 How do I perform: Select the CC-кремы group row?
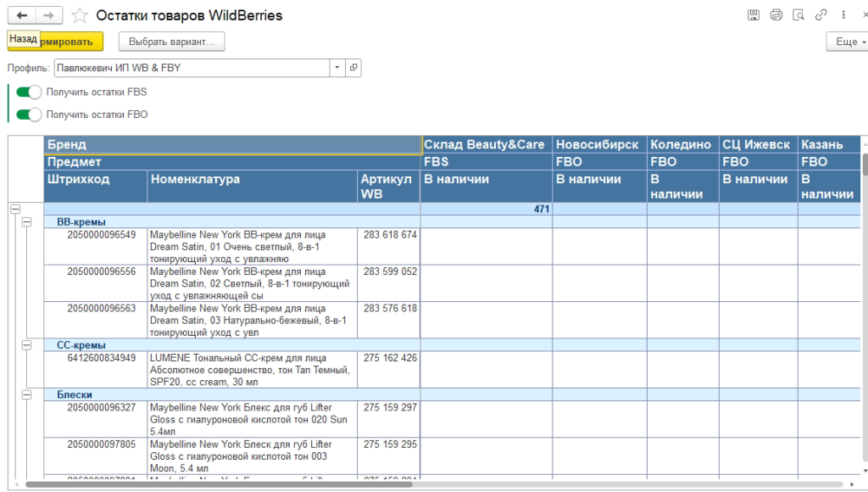tap(232, 344)
